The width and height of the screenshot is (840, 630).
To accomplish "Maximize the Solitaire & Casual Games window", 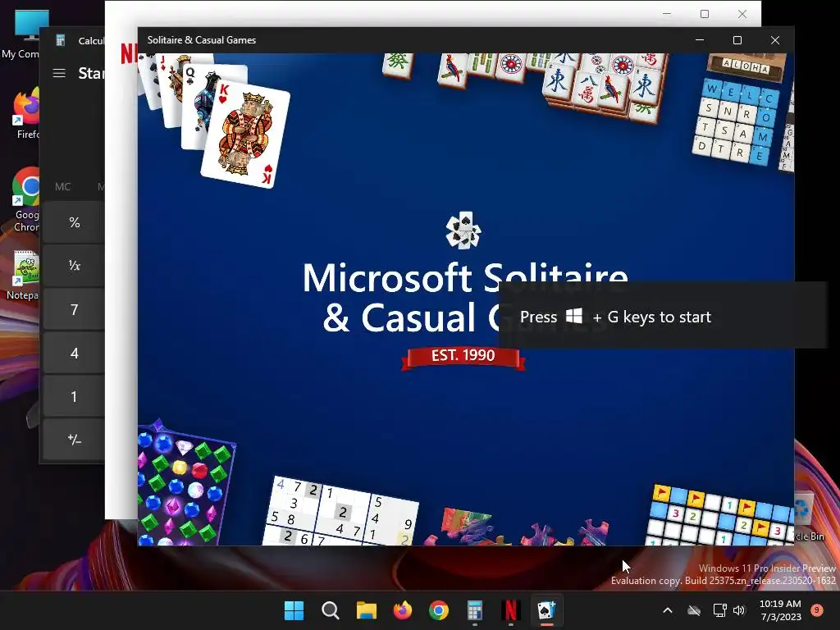I will pyautogui.click(x=737, y=40).
